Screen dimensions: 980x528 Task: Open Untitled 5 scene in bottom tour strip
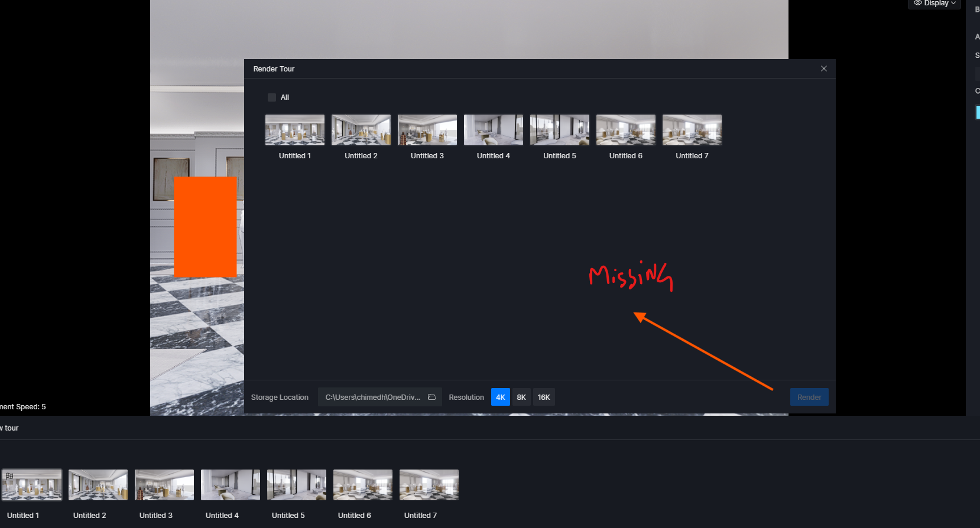297,485
